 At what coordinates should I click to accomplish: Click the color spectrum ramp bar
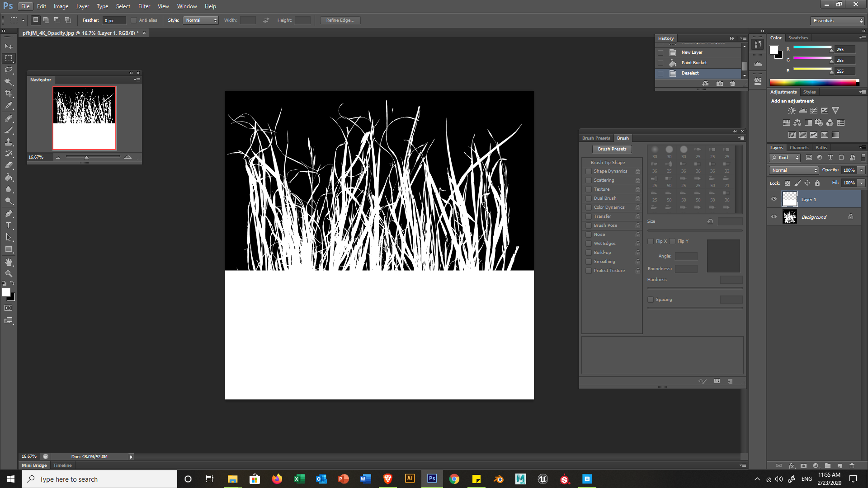pos(812,82)
